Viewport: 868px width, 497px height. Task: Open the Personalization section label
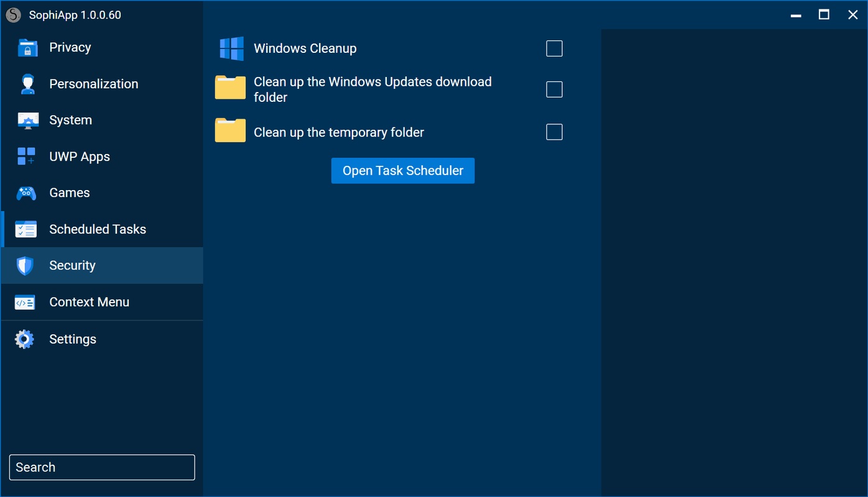pos(94,84)
